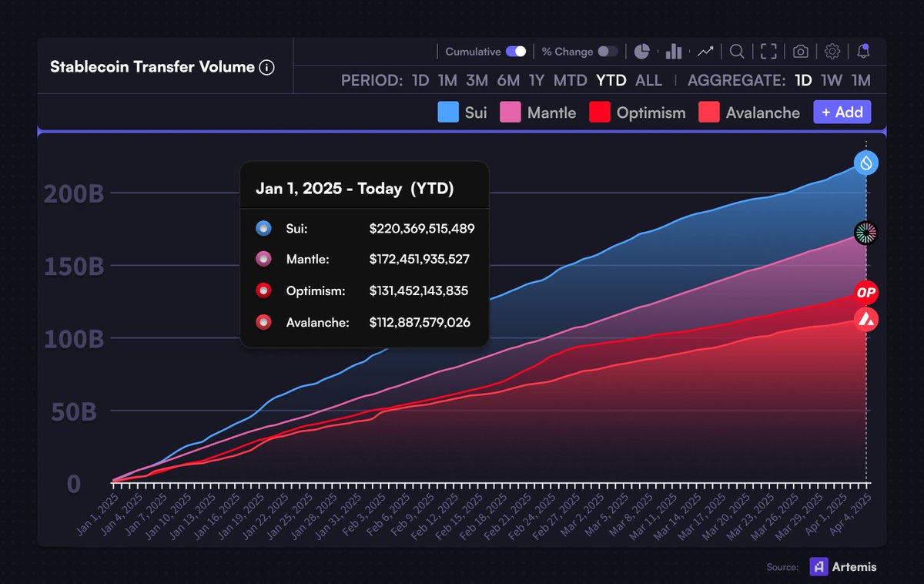Click the Mantle value $172,451,935,527
Screen dimensions: 924x584
[x=420, y=260]
